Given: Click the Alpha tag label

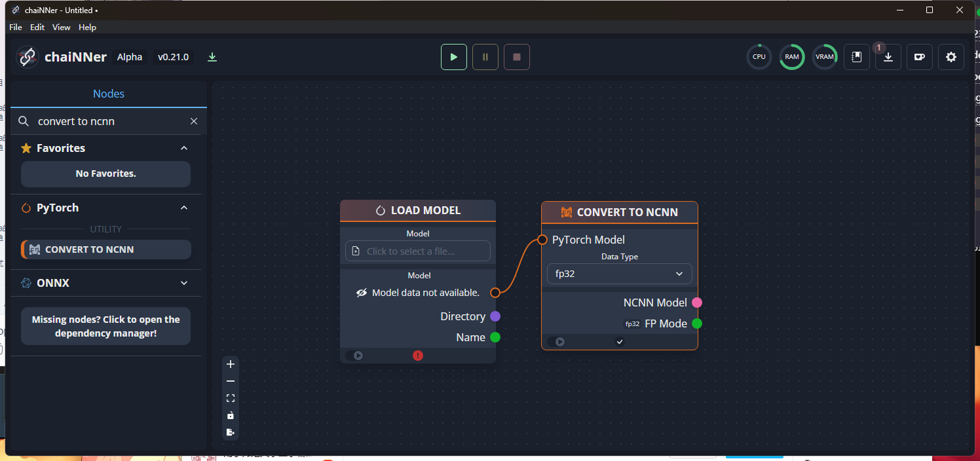Looking at the screenshot, I should pyautogui.click(x=130, y=57).
